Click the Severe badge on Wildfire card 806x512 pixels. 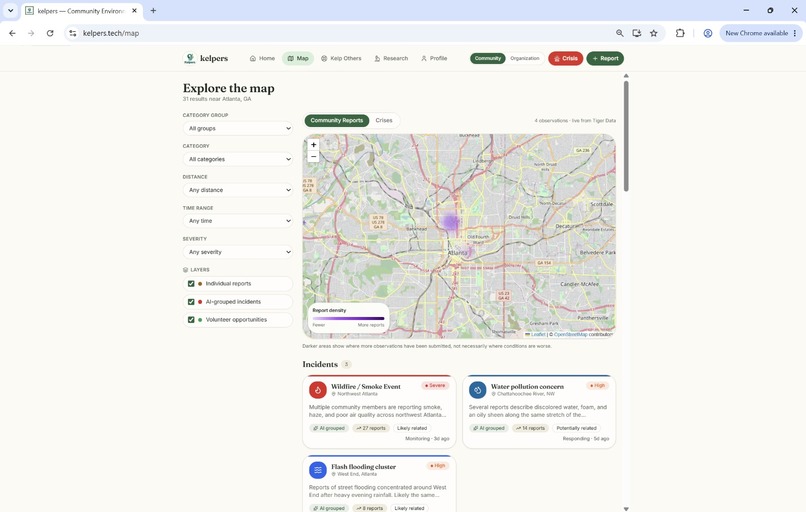pyautogui.click(x=435, y=386)
